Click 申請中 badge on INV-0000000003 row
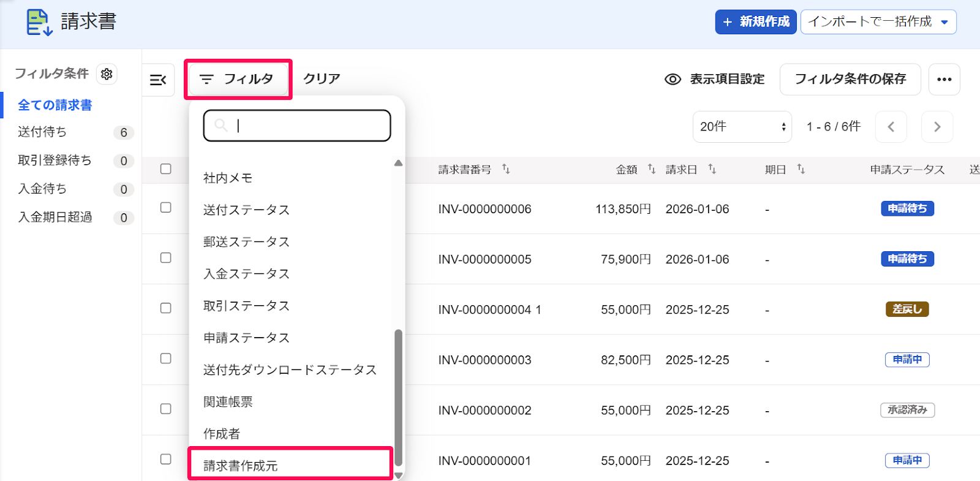This screenshot has height=481, width=980. pos(907,359)
